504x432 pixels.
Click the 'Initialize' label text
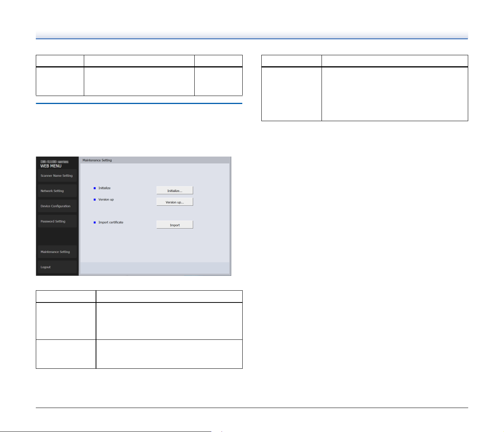tap(104, 188)
